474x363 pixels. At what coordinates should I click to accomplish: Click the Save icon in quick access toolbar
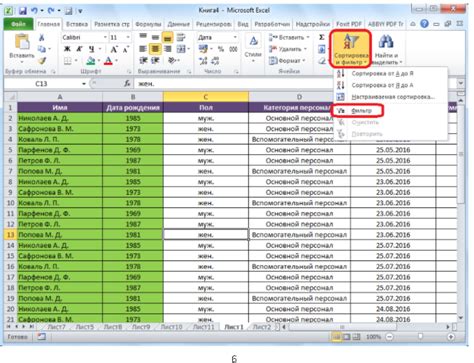coord(22,11)
